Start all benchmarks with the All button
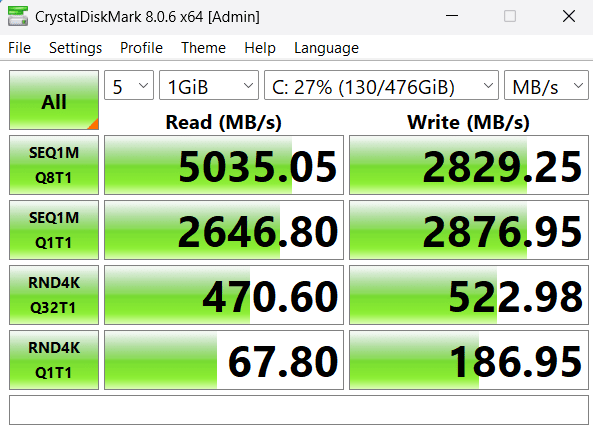Viewport: 593px width, 430px height. pyautogui.click(x=54, y=100)
